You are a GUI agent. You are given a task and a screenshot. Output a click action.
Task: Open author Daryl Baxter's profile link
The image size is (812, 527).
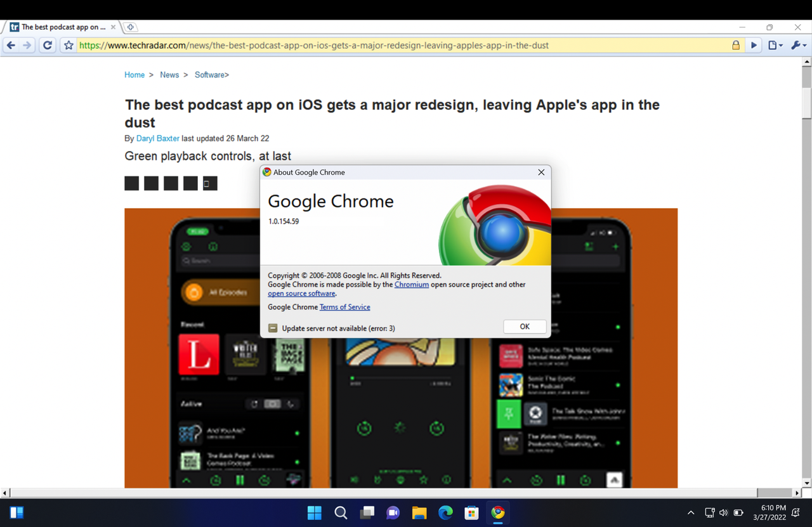(x=158, y=138)
